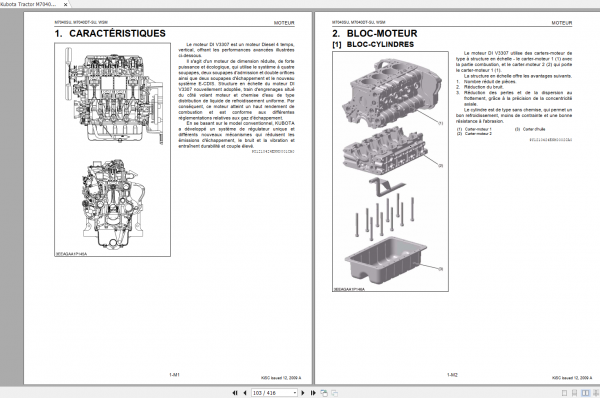Go to the next page
This screenshot has height=398, width=600.
click(303, 393)
